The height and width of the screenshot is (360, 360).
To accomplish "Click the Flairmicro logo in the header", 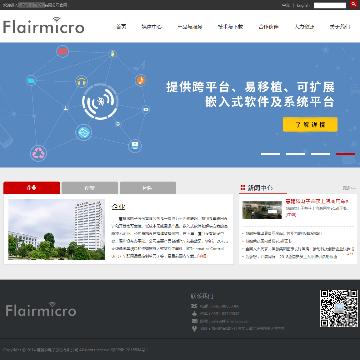I will click(43, 26).
